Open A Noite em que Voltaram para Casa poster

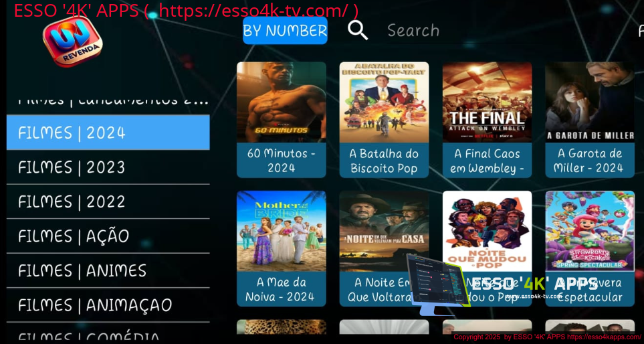point(384,231)
